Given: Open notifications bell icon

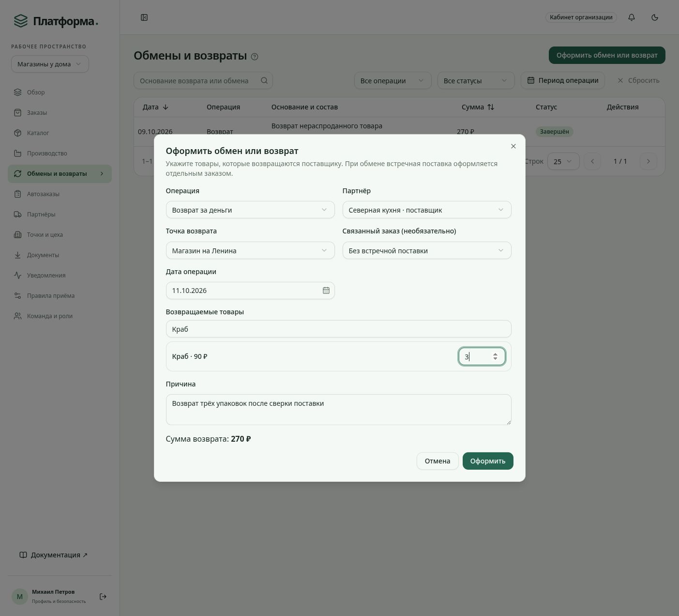Looking at the screenshot, I should (632, 17).
